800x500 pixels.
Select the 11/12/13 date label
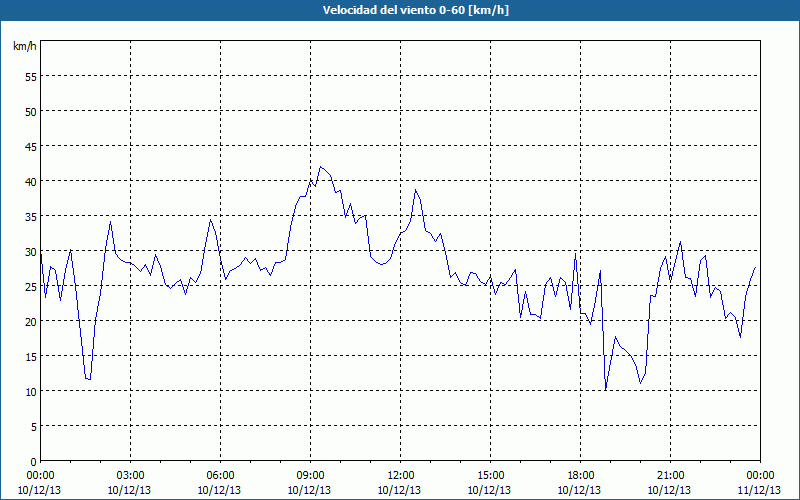click(759, 490)
